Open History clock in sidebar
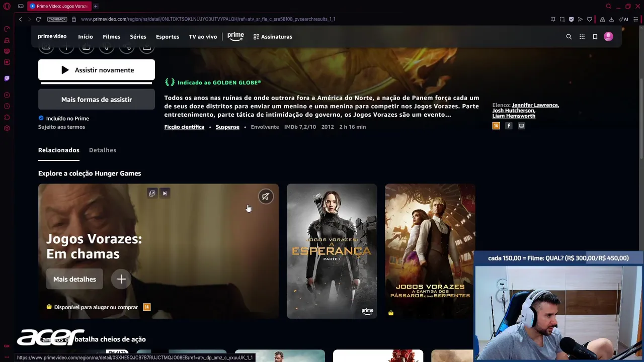Image resolution: width=644 pixels, height=362 pixels. tap(7, 106)
